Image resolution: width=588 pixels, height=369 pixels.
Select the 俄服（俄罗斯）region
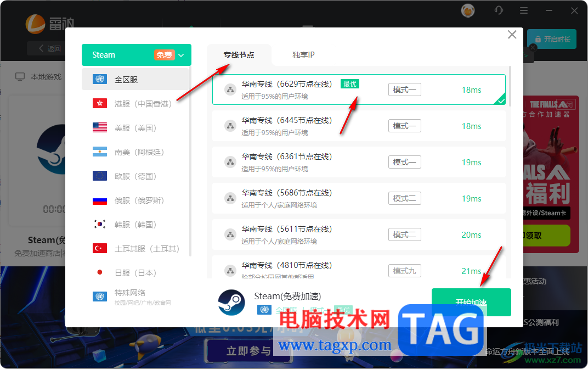click(135, 200)
